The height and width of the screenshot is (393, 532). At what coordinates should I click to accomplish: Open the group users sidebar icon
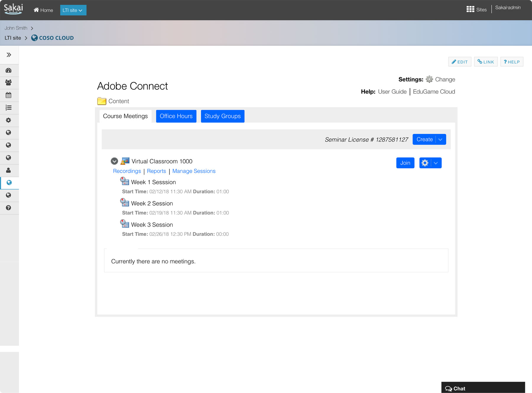coord(9,83)
